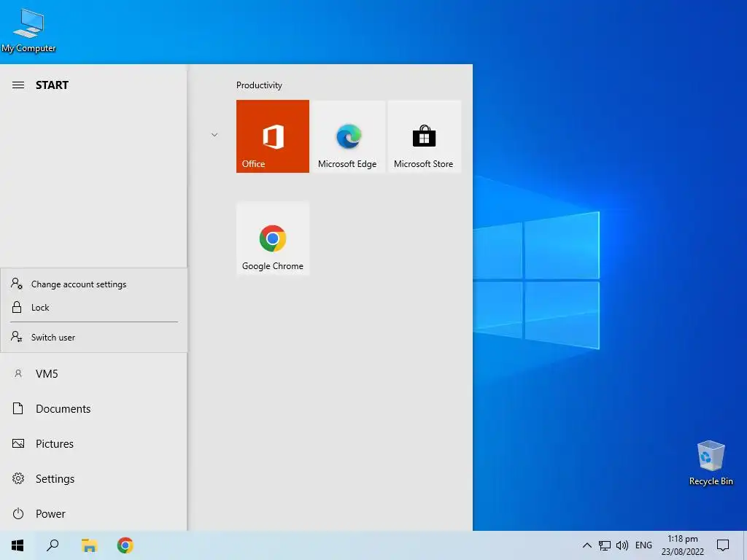Open the Microsoft Store tile
The width and height of the screenshot is (747, 560).
point(424,136)
